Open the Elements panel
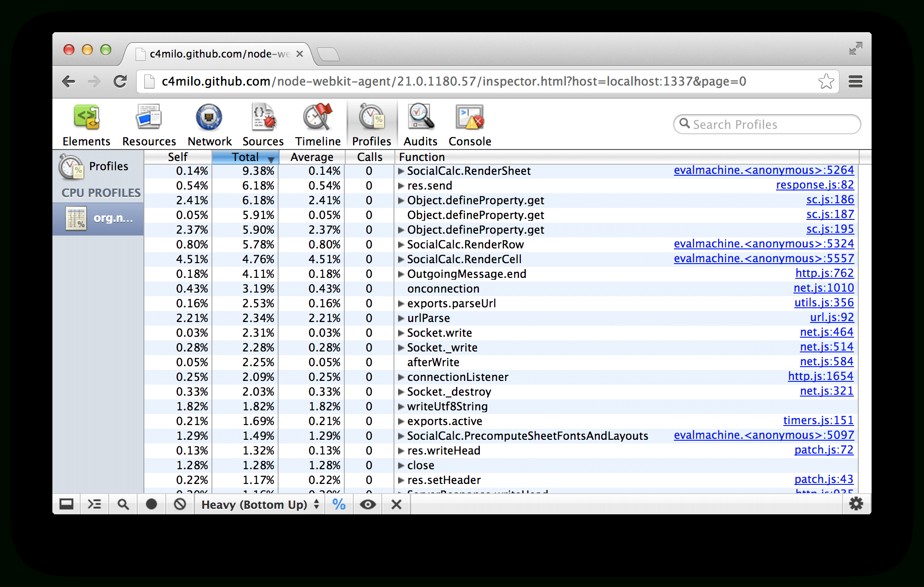 pyautogui.click(x=86, y=123)
